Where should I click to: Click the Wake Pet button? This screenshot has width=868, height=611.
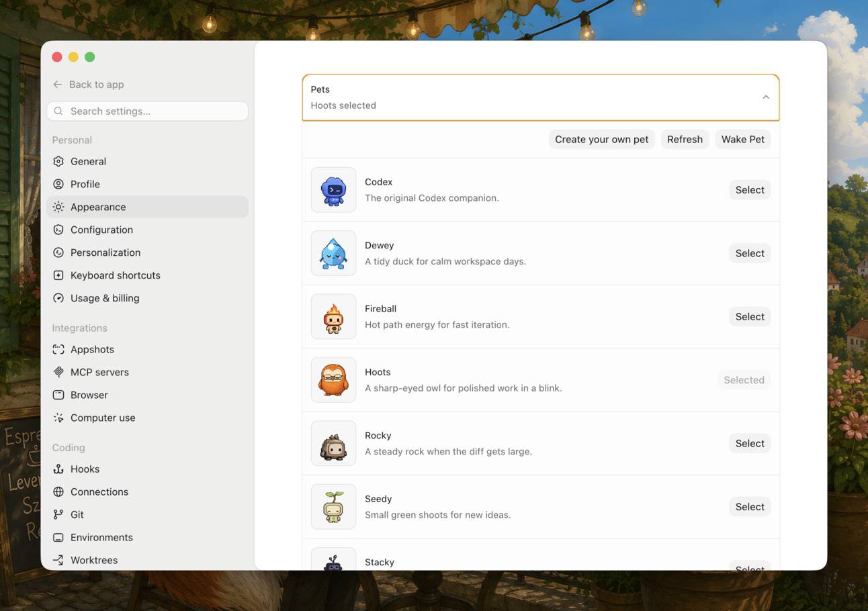pyautogui.click(x=743, y=140)
